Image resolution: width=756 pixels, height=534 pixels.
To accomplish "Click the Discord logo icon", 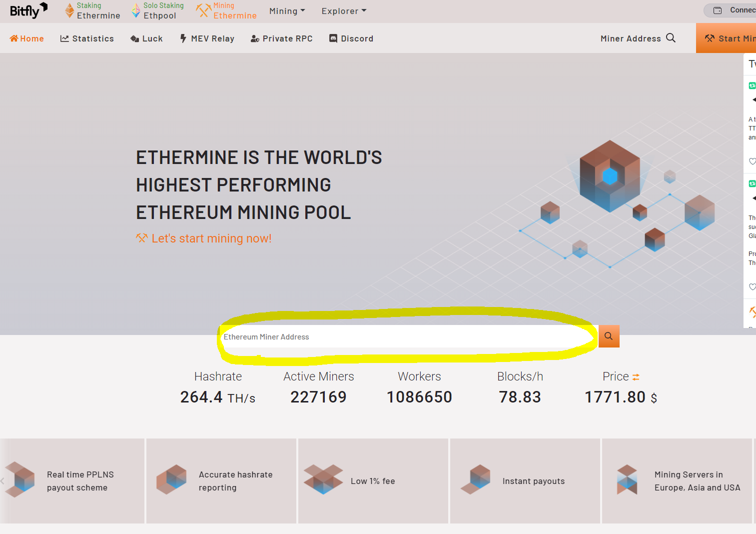I will (333, 38).
